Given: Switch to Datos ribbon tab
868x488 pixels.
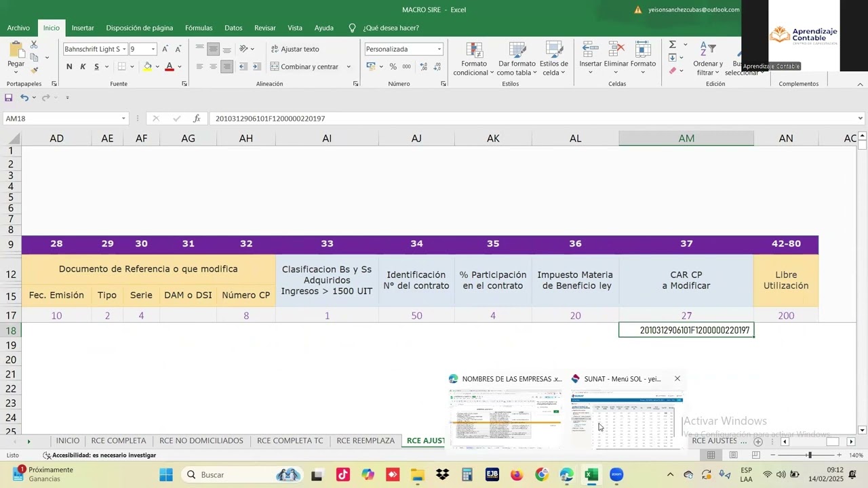Looking at the screenshot, I should (x=233, y=28).
